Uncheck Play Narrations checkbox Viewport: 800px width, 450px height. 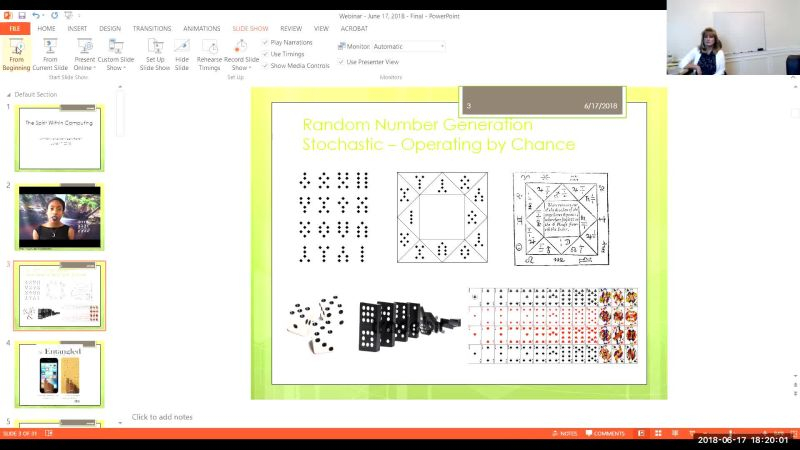[265, 43]
